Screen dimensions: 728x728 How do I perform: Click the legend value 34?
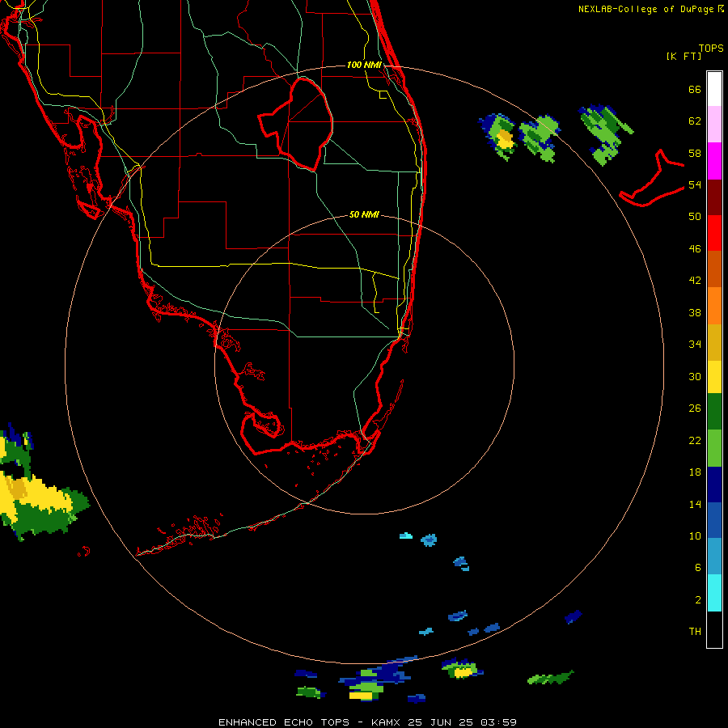695,345
